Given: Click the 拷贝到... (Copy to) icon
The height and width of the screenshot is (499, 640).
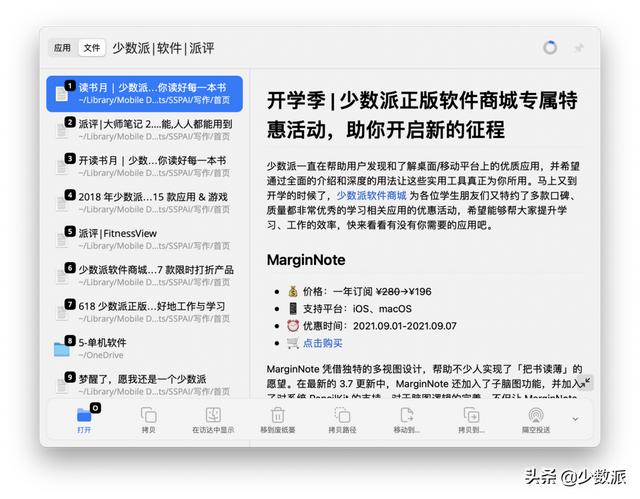Looking at the screenshot, I should point(471,415).
